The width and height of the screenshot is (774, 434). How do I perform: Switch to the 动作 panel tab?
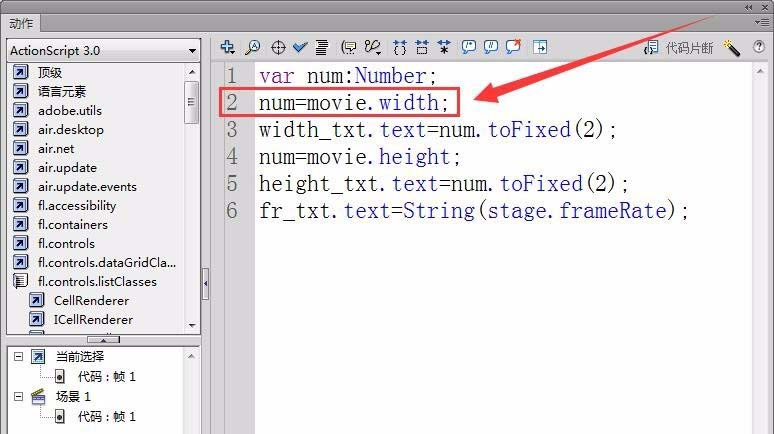click(x=22, y=23)
